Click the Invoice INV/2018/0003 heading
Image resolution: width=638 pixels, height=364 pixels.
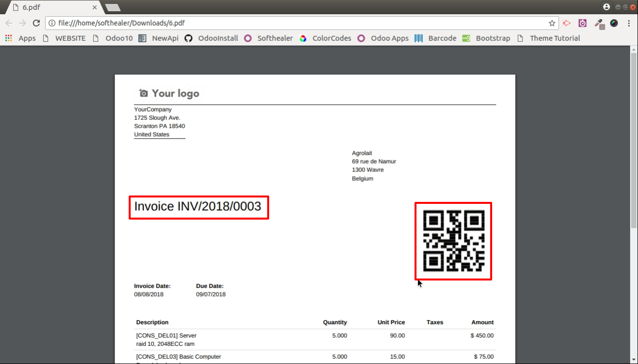point(198,206)
